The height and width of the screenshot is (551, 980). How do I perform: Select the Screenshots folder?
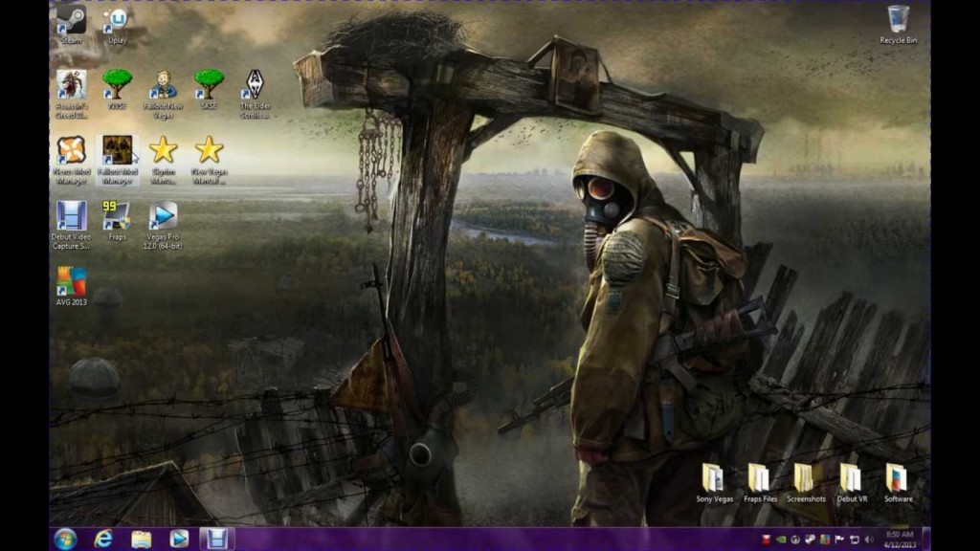pyautogui.click(x=806, y=483)
